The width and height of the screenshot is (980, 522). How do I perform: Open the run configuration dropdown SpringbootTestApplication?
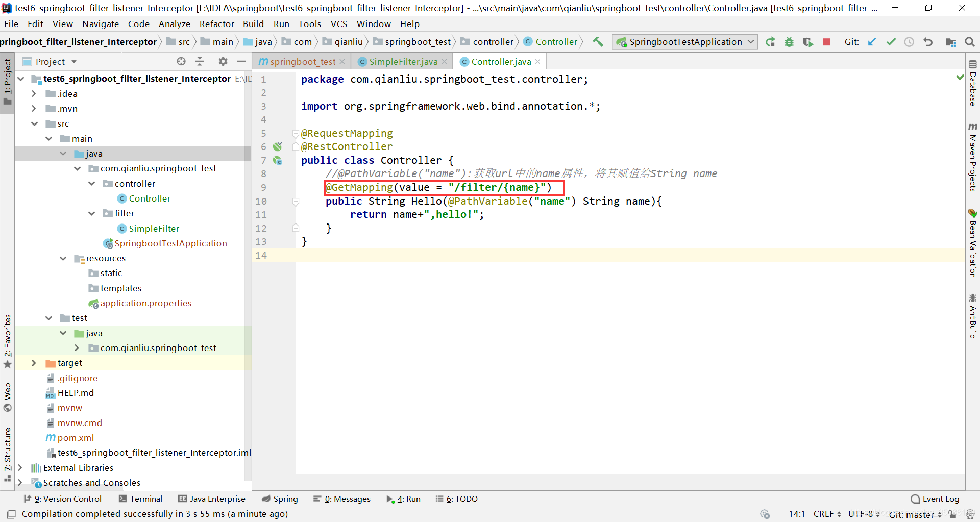coord(685,42)
